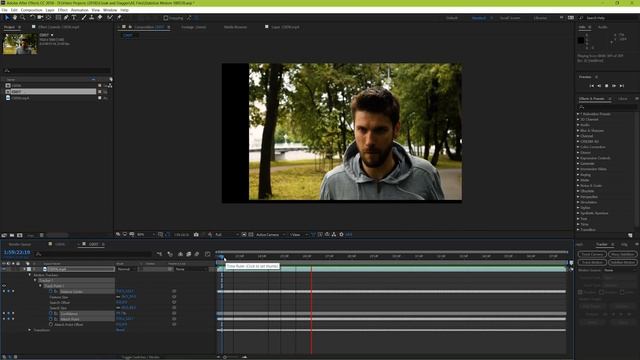
Task: Click the Stabilize Motion button
Action: point(623,262)
